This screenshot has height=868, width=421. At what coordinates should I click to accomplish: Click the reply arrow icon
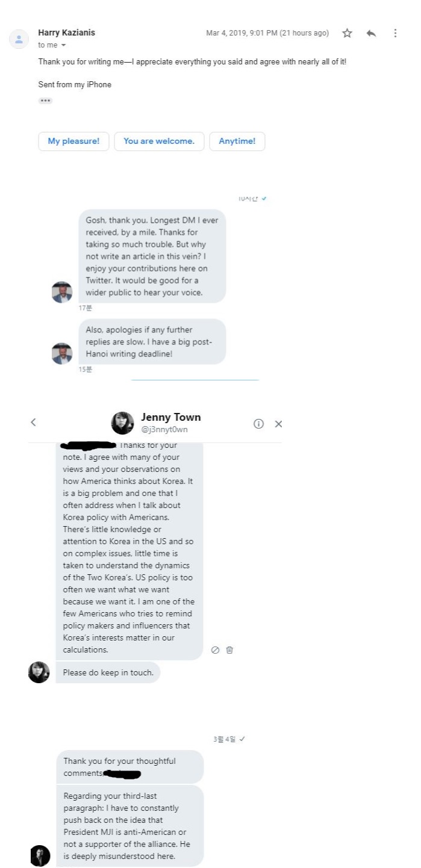pyautogui.click(x=371, y=33)
